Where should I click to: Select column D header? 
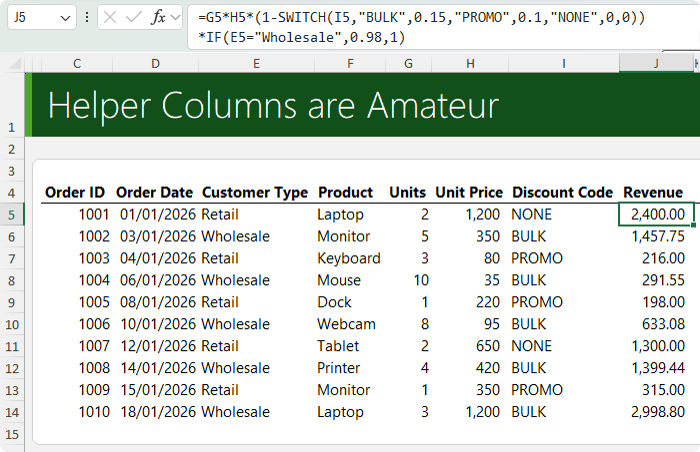pyautogui.click(x=155, y=64)
